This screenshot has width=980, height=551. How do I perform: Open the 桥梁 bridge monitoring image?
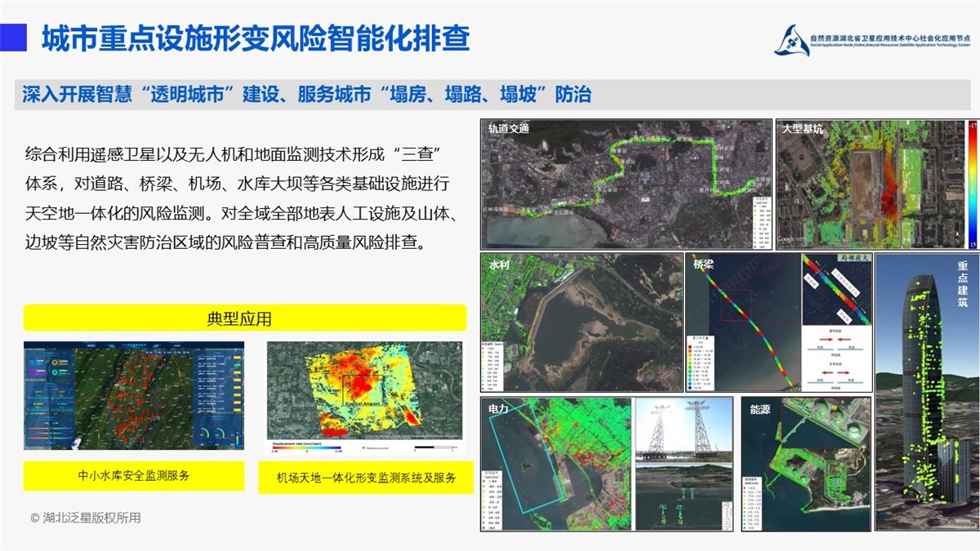pos(778,322)
